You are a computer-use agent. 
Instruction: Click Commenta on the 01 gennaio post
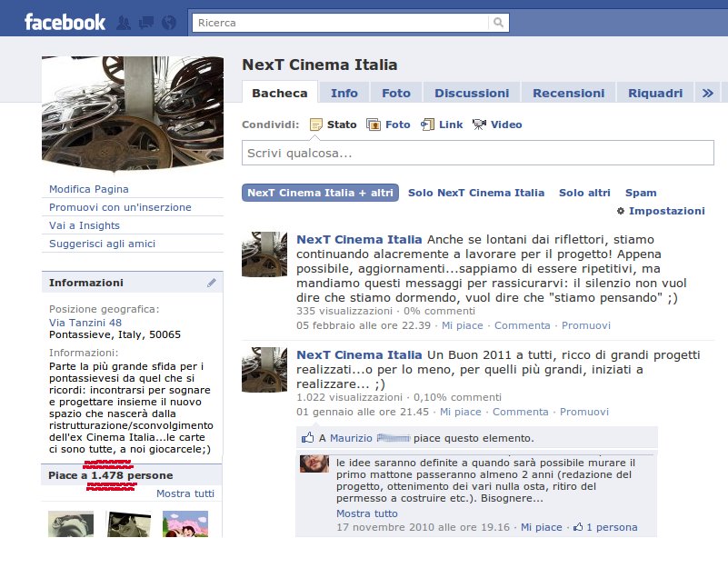[521, 412]
